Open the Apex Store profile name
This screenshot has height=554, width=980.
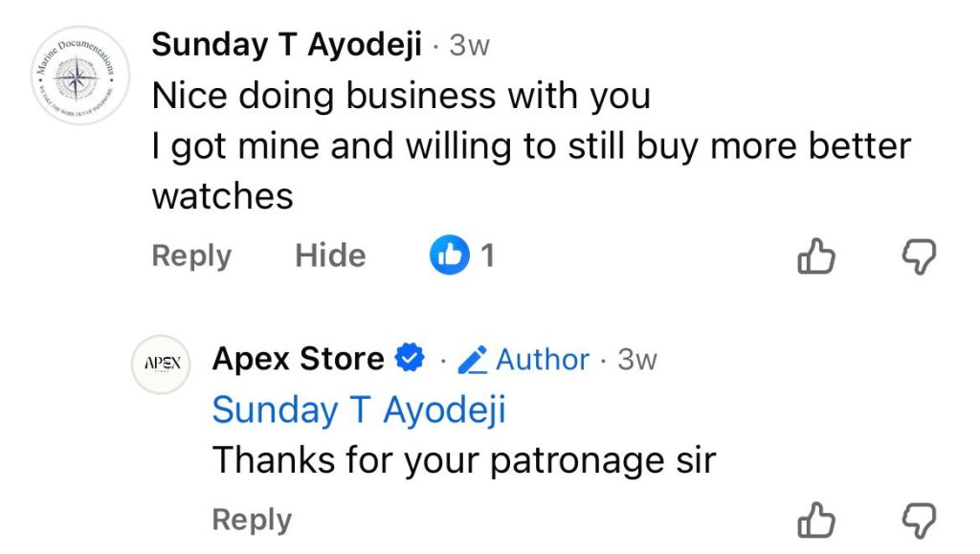[298, 359]
